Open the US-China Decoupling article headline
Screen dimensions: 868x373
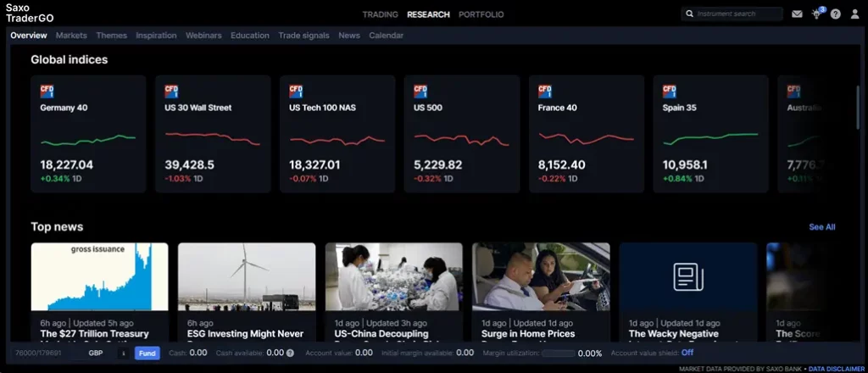click(381, 334)
